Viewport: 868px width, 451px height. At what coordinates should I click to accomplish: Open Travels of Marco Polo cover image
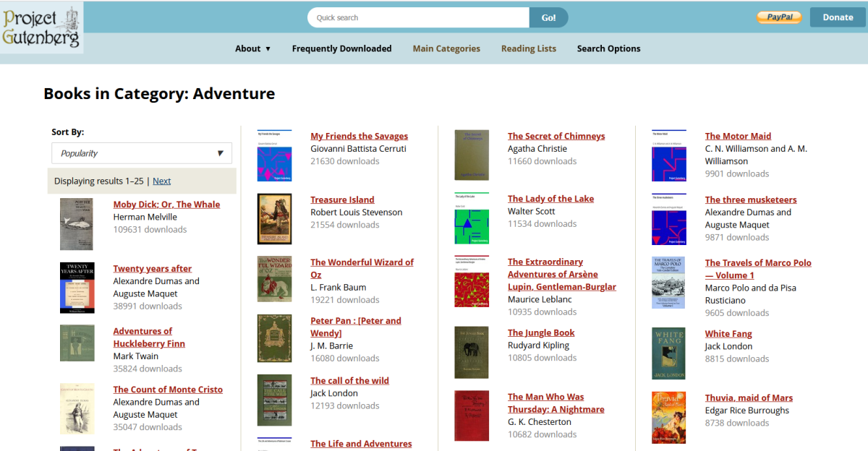pyautogui.click(x=669, y=283)
